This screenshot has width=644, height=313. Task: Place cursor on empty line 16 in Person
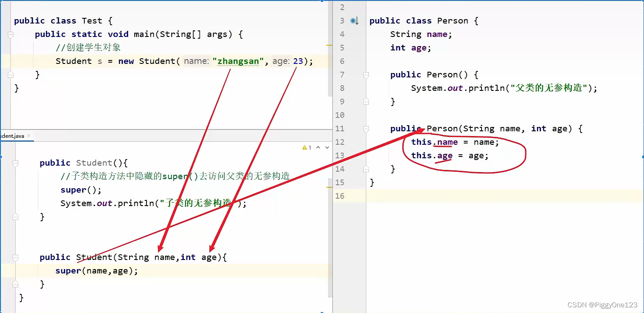pyautogui.click(x=504, y=196)
